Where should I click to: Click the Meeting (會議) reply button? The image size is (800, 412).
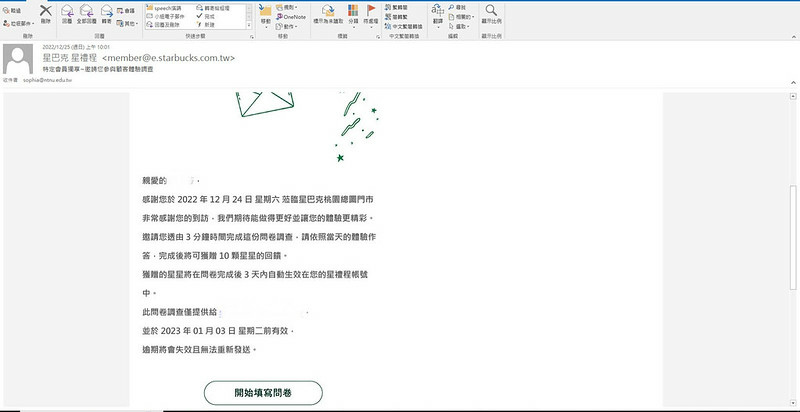[x=126, y=10]
